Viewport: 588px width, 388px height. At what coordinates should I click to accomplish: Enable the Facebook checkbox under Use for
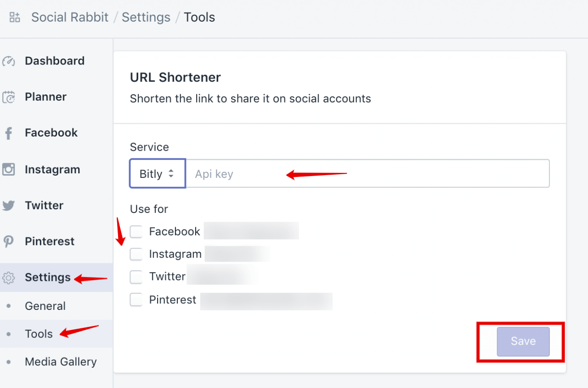[136, 232]
